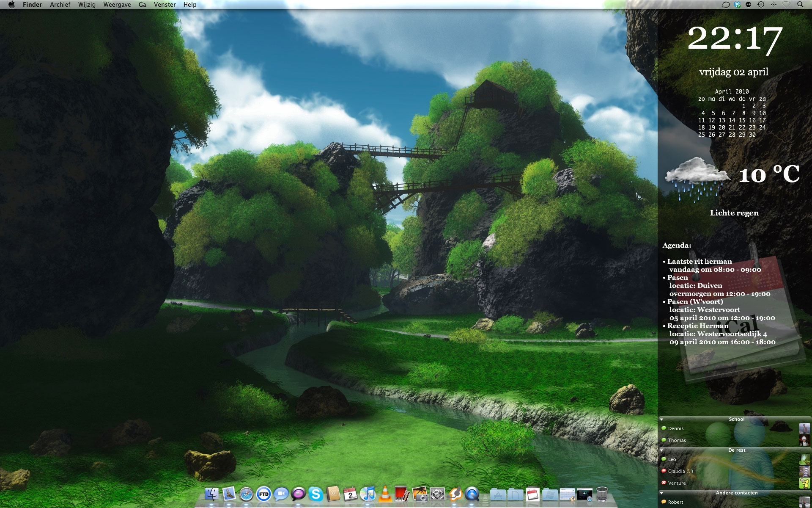Open the Venster menu
Viewport: 812px width, 508px height.
[165, 5]
